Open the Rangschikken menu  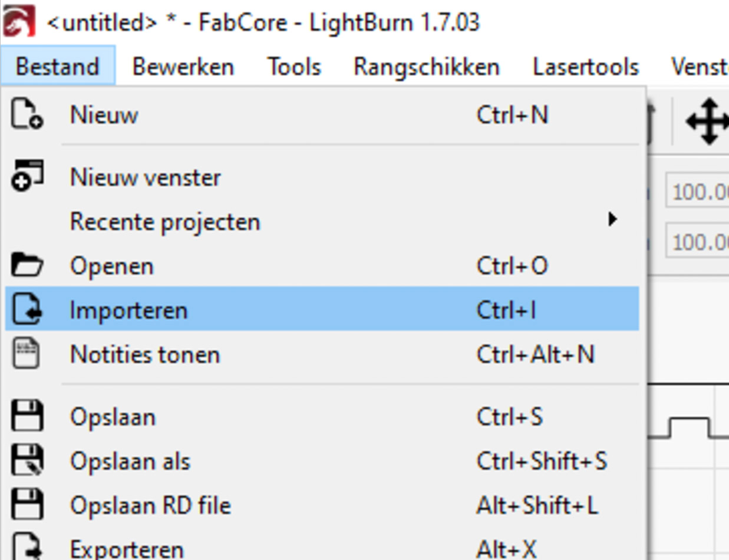426,67
